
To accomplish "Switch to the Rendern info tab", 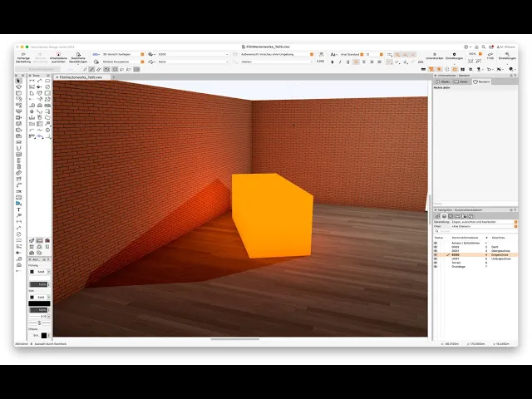I will click(x=481, y=81).
